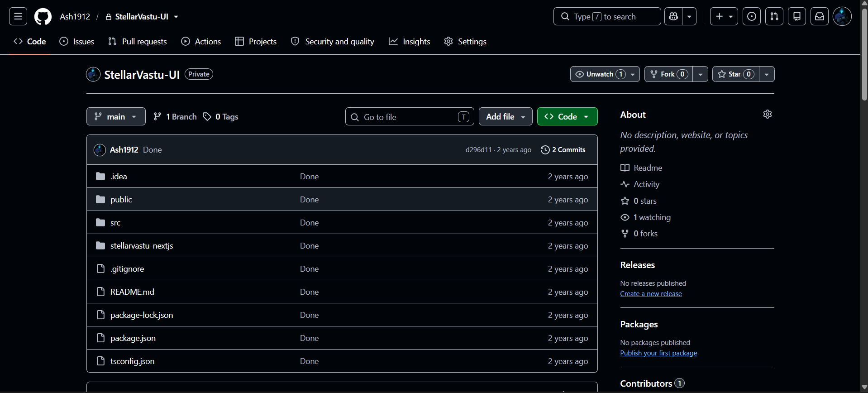View the 0 forks link
This screenshot has height=393, width=868.
click(639, 234)
